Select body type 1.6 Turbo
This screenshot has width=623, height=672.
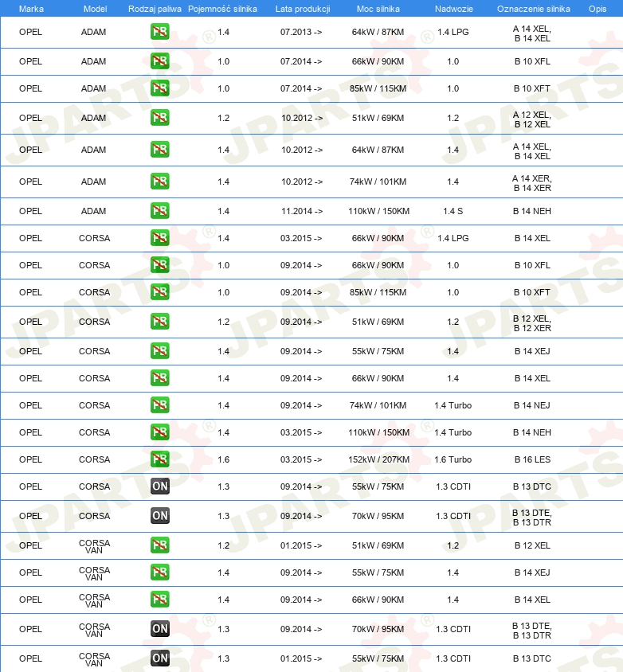(453, 459)
